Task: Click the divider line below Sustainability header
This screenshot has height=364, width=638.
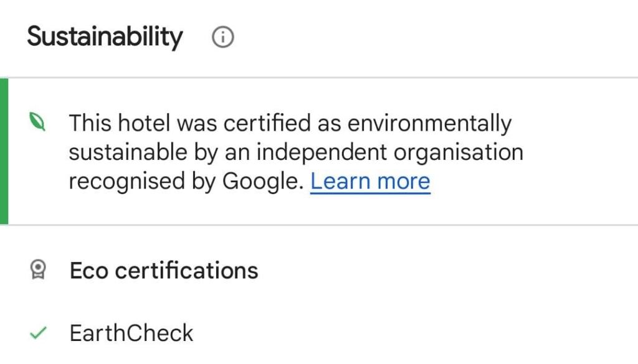Action: tap(319, 77)
